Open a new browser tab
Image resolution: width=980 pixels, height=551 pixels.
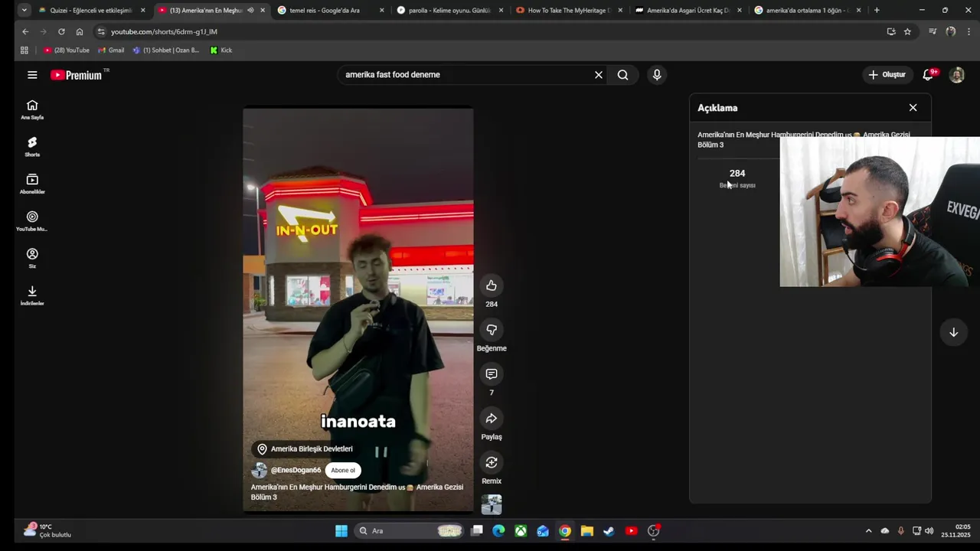point(877,10)
